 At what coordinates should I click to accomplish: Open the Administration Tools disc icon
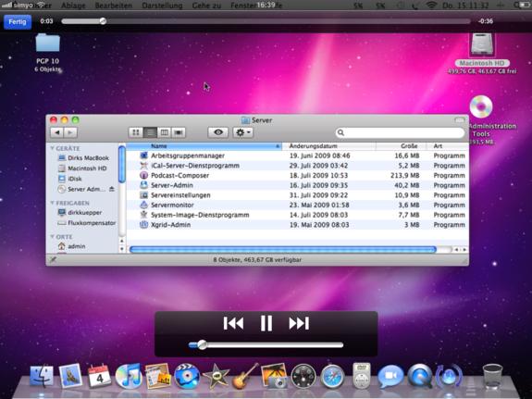[481, 107]
